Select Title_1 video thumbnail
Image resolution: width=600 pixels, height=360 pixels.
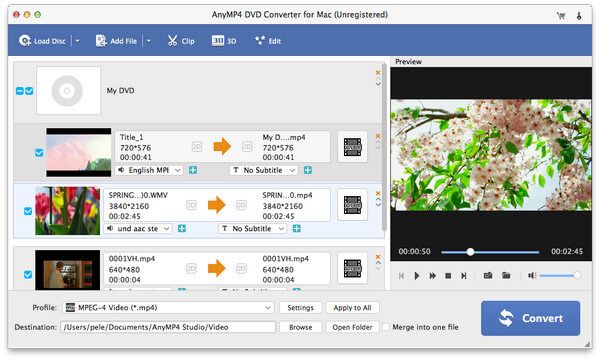pos(79,152)
